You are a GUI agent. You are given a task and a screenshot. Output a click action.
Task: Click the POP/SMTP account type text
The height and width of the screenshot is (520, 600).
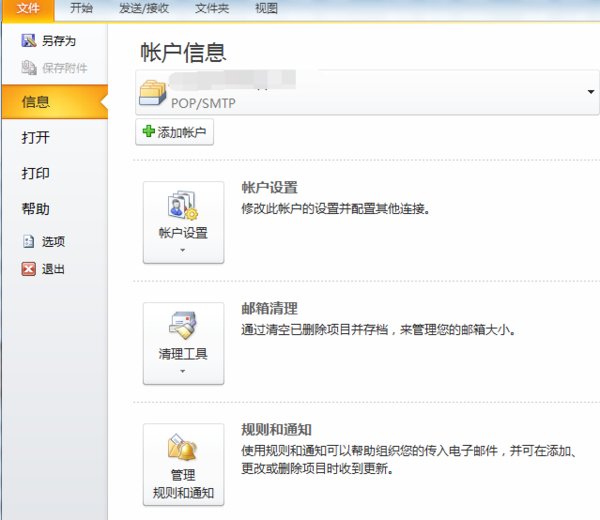pyautogui.click(x=203, y=103)
